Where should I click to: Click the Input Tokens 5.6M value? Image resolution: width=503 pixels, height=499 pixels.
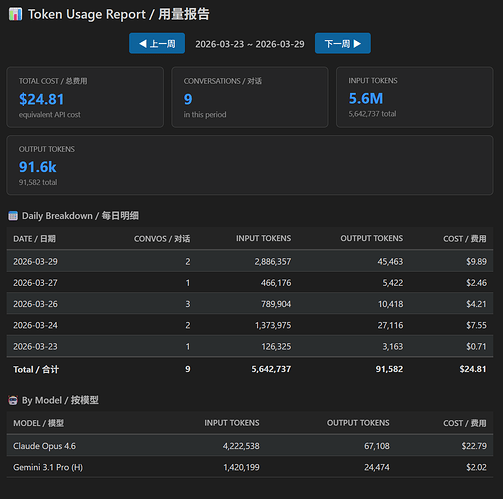click(366, 99)
